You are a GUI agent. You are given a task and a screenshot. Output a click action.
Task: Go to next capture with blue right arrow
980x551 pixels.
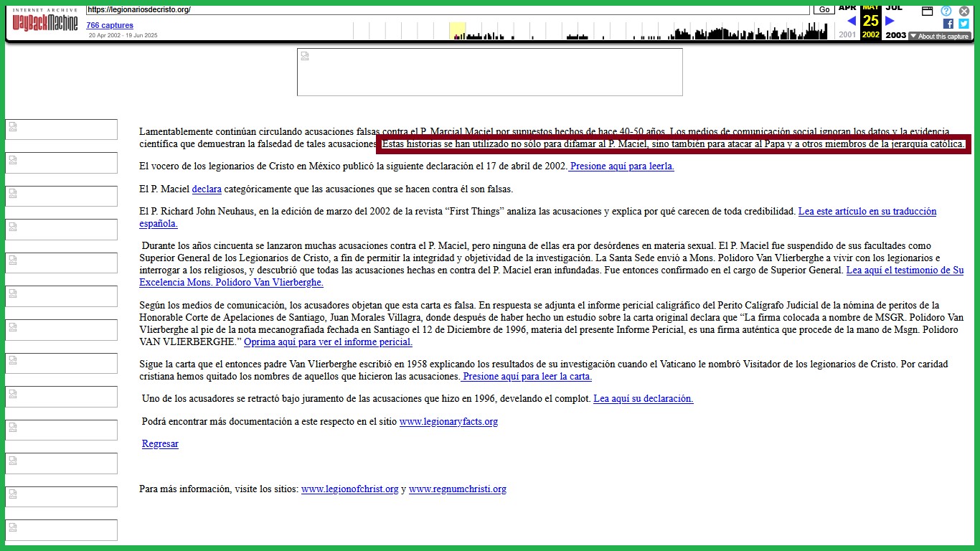pyautogui.click(x=890, y=21)
